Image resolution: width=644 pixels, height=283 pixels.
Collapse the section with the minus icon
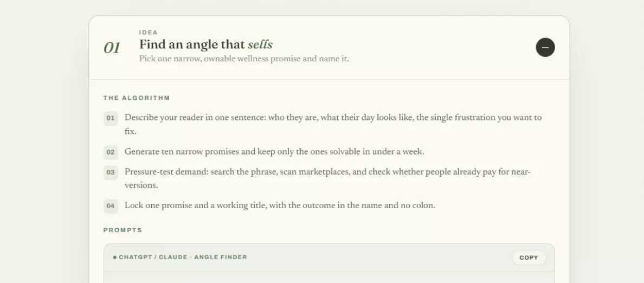[545, 47]
